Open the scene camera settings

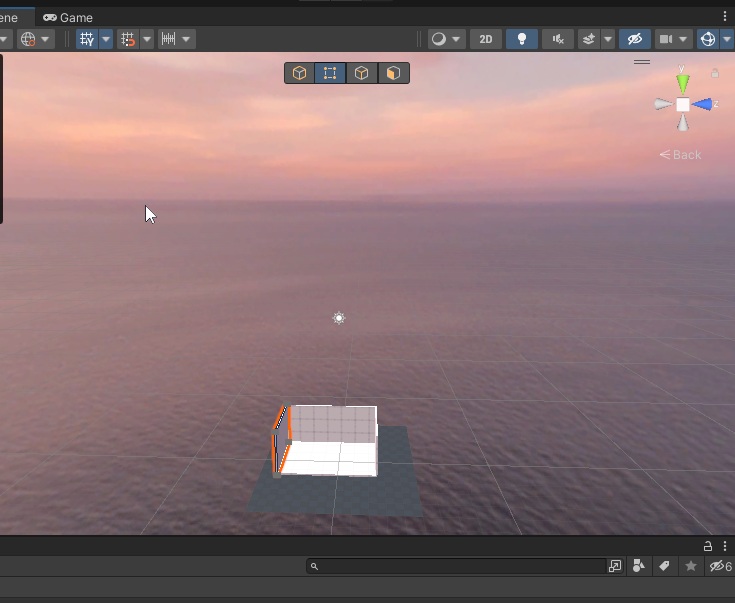[x=665, y=39]
